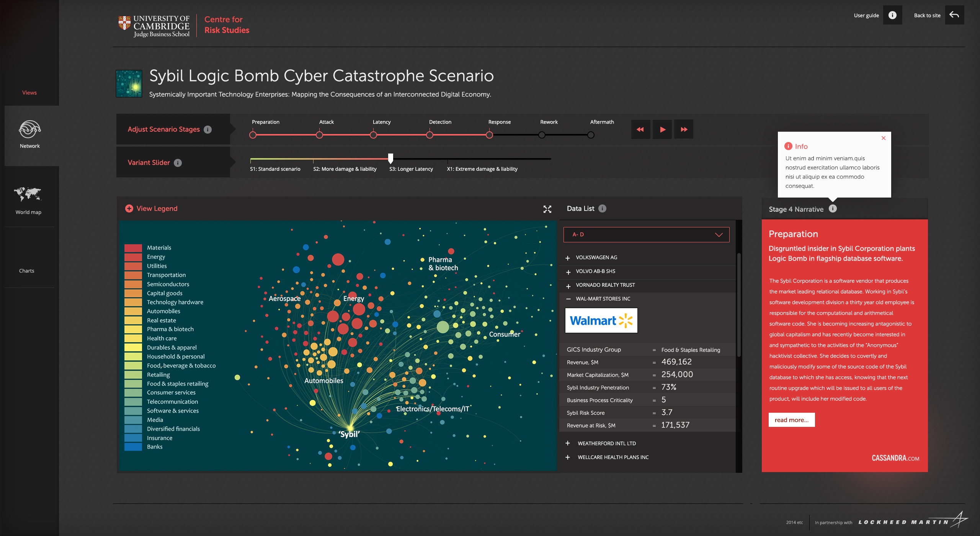Open the Charts view
980x536 pixels.
pos(27,271)
